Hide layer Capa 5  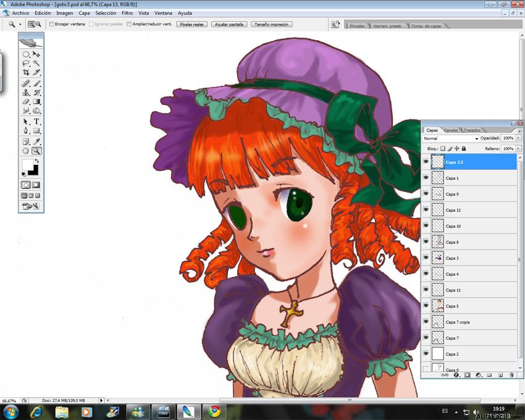tap(426, 306)
